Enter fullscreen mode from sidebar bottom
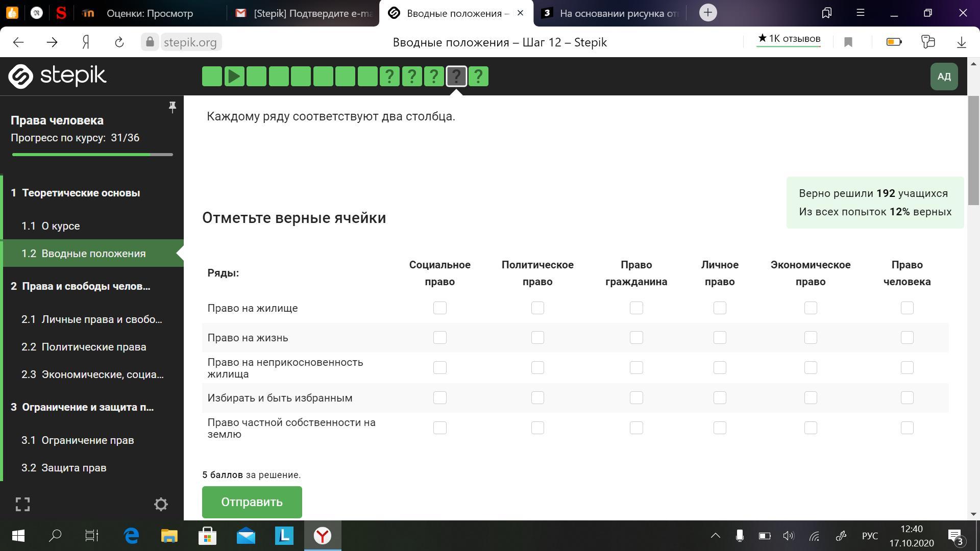The width and height of the screenshot is (980, 551). [22, 504]
